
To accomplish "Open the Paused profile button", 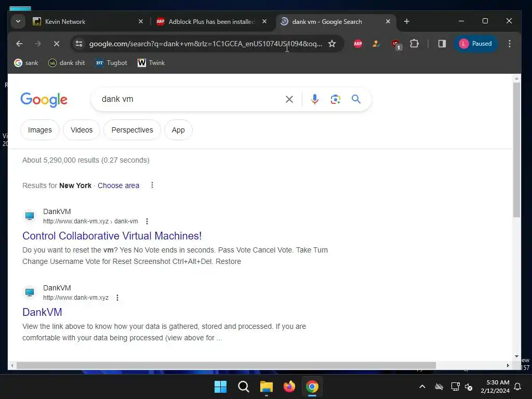I will (x=476, y=44).
